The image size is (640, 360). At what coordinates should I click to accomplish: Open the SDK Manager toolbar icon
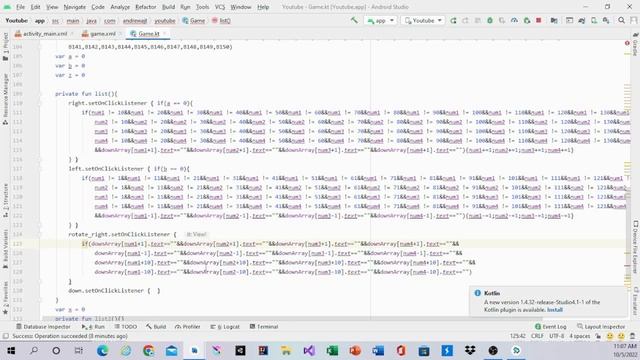point(606,20)
